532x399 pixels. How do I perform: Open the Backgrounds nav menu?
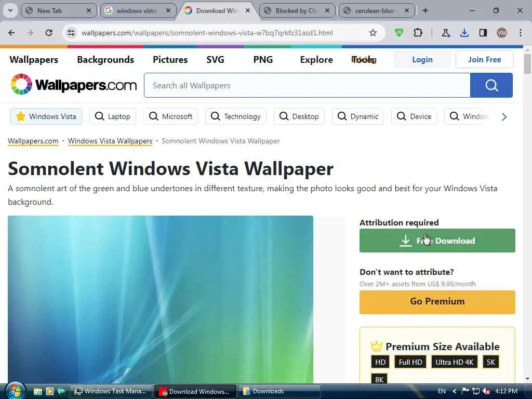pyautogui.click(x=105, y=60)
